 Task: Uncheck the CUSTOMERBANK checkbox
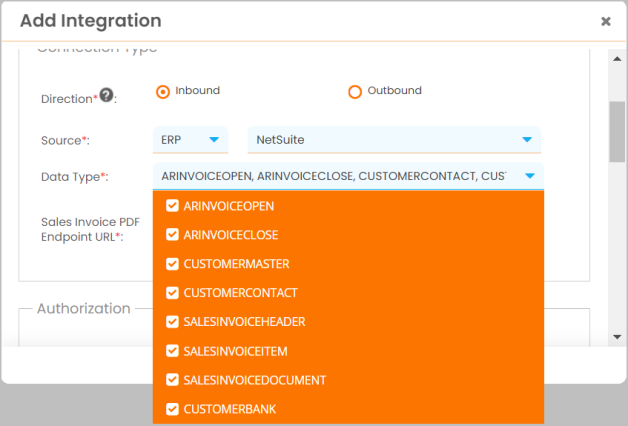point(173,409)
